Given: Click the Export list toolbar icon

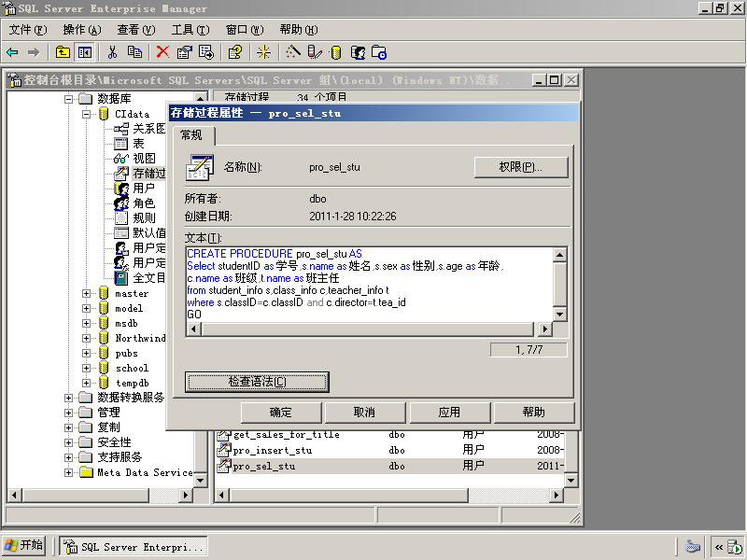Looking at the screenshot, I should pos(206,52).
